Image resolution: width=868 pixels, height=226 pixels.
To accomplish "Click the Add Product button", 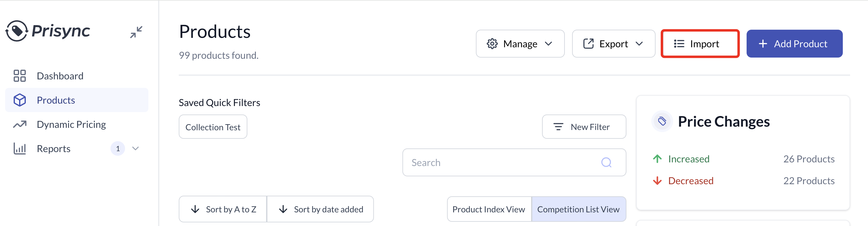I will [x=794, y=44].
